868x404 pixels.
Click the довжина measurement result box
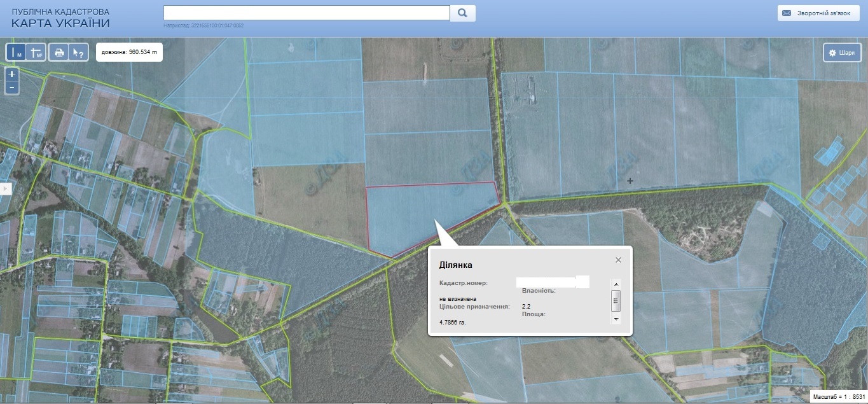tap(129, 52)
